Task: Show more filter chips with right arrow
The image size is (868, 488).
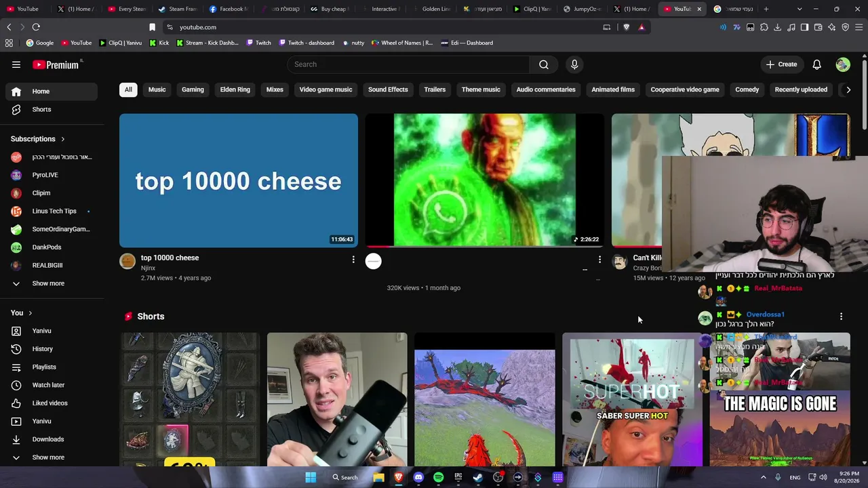Action: pos(848,89)
